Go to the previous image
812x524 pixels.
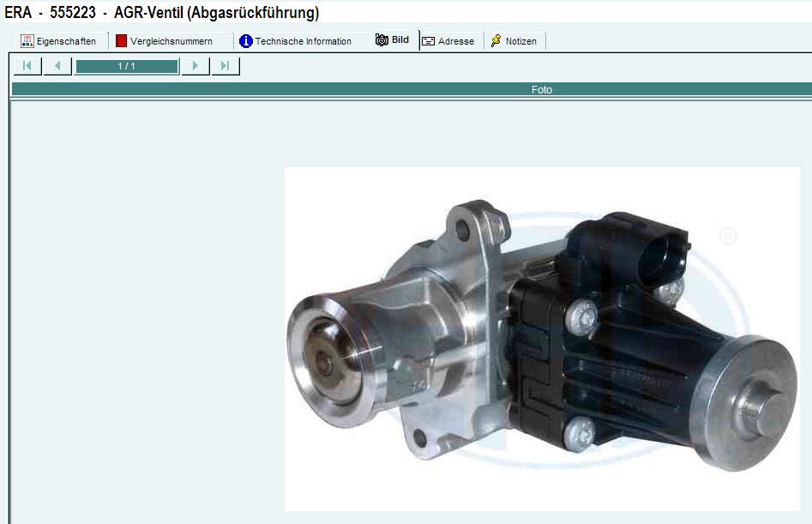click(x=57, y=66)
